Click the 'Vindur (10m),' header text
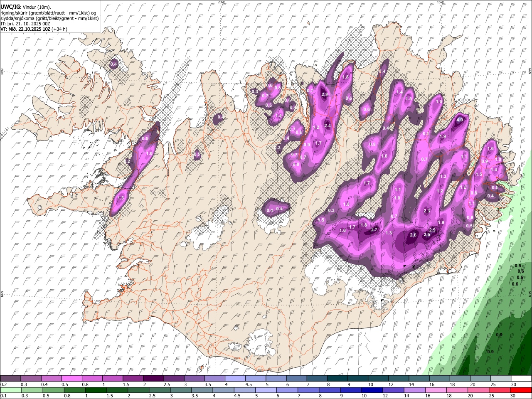The height and width of the screenshot is (399, 532). pyautogui.click(x=36, y=7)
